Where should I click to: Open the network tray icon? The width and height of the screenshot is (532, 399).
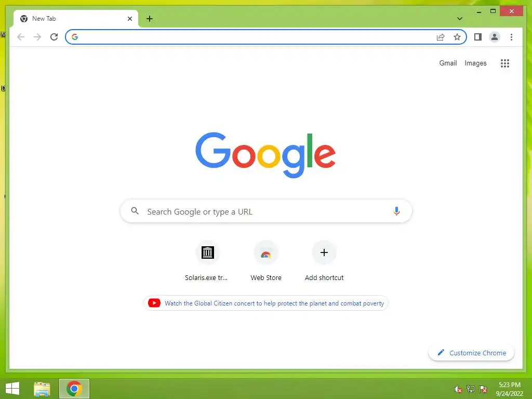[471, 389]
